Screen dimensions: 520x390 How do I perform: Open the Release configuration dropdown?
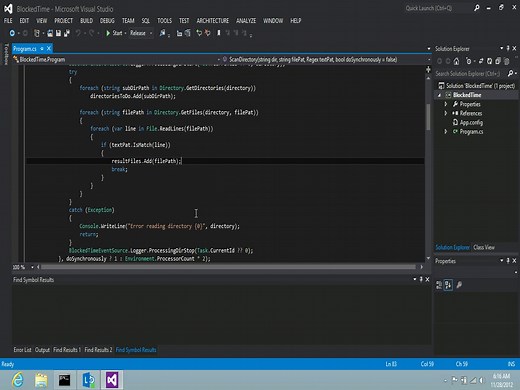(x=141, y=33)
